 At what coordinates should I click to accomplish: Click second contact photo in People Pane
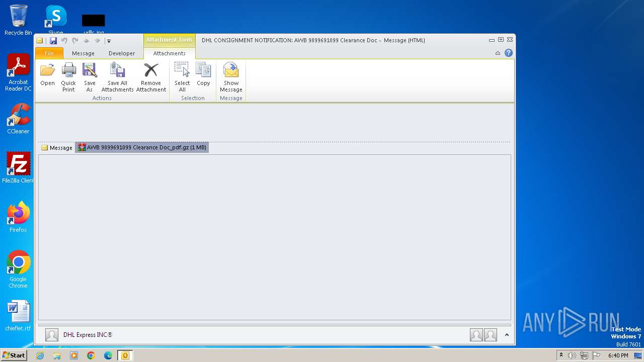[491, 335]
